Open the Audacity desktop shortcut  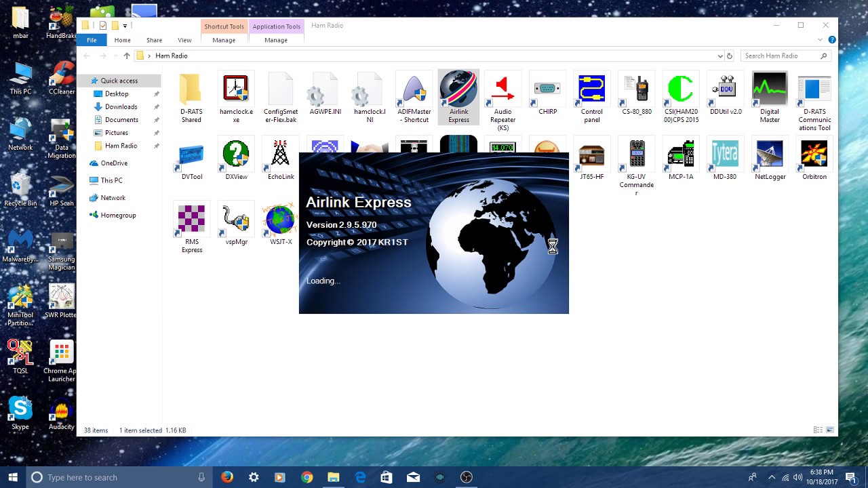(x=61, y=415)
